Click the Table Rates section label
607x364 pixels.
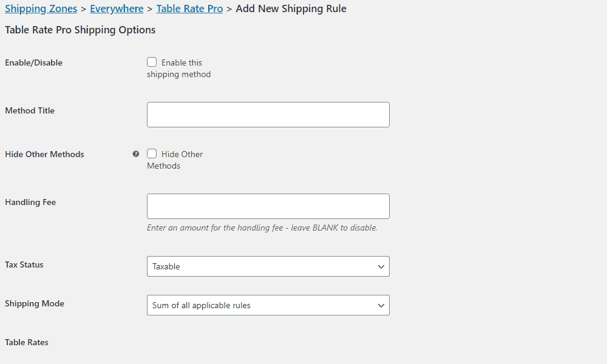[x=27, y=342]
